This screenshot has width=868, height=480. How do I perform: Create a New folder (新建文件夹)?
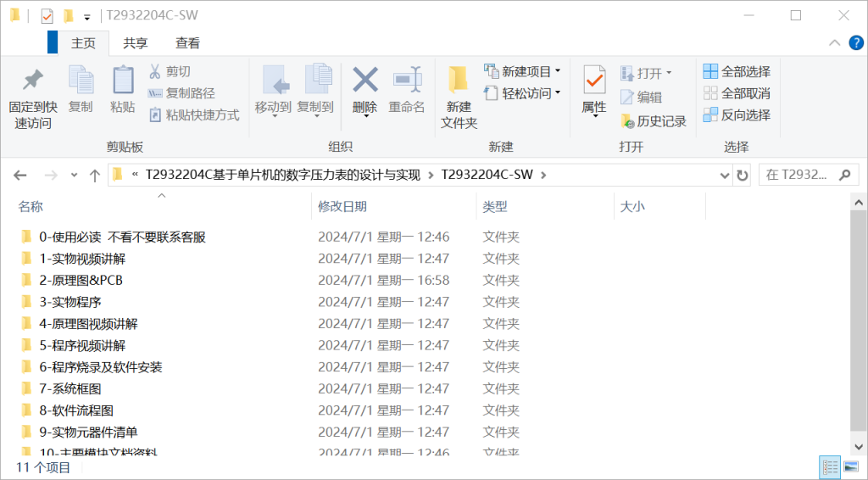[x=459, y=97]
